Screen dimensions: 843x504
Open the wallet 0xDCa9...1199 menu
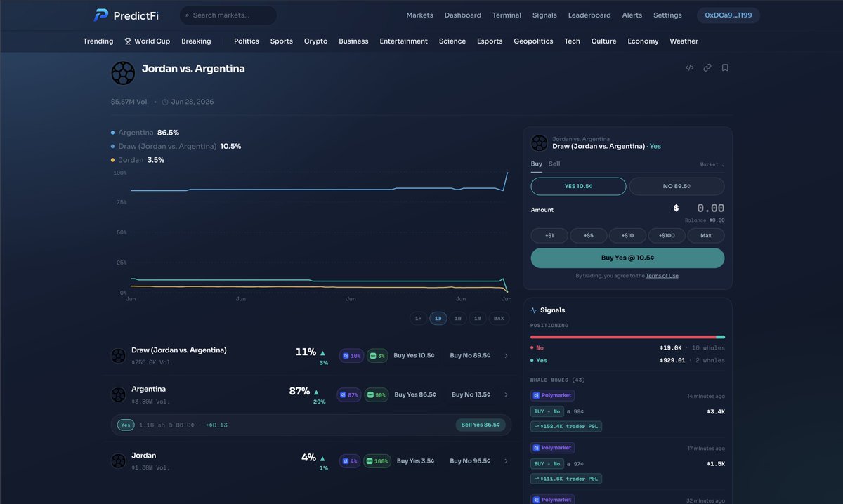click(x=728, y=15)
